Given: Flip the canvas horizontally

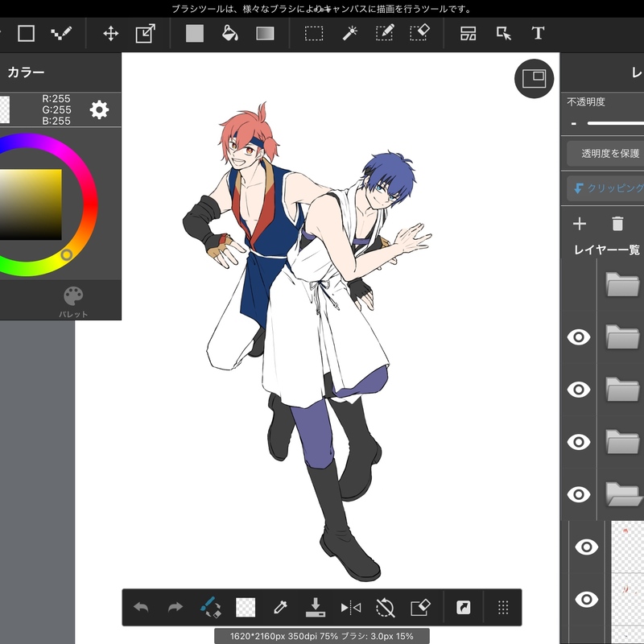Looking at the screenshot, I should 351,607.
